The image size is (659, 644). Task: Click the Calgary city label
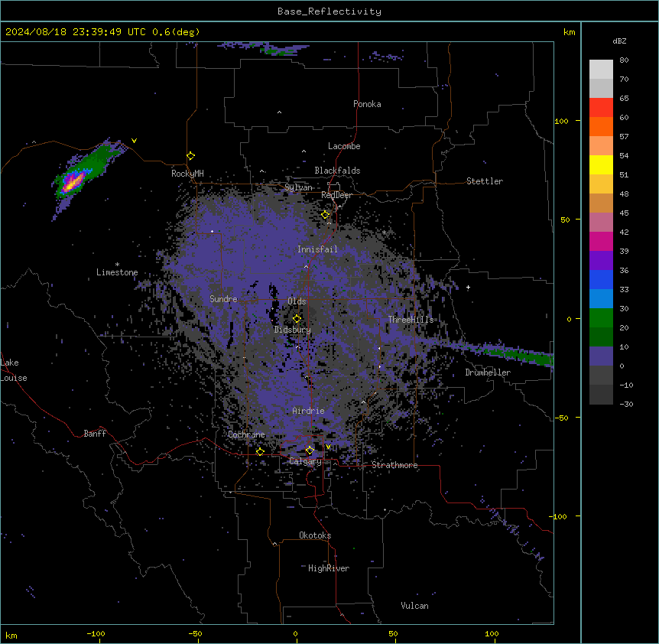point(305,461)
